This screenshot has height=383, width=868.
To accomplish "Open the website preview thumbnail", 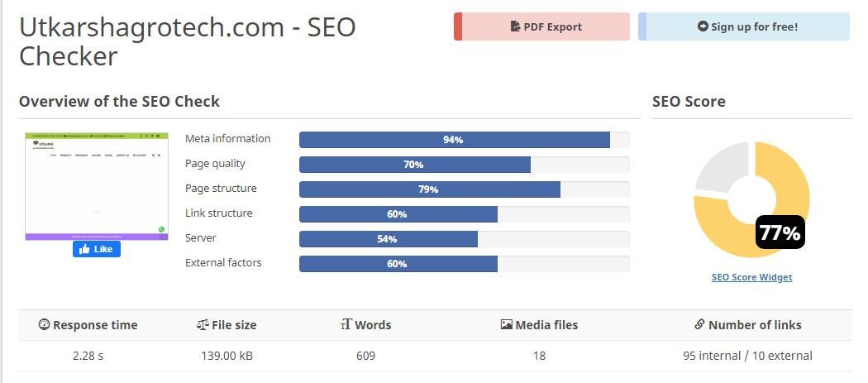I will click(97, 186).
